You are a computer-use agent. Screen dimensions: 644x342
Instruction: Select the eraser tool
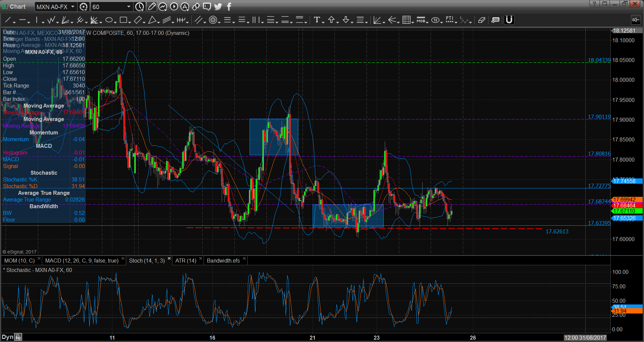pos(482,20)
